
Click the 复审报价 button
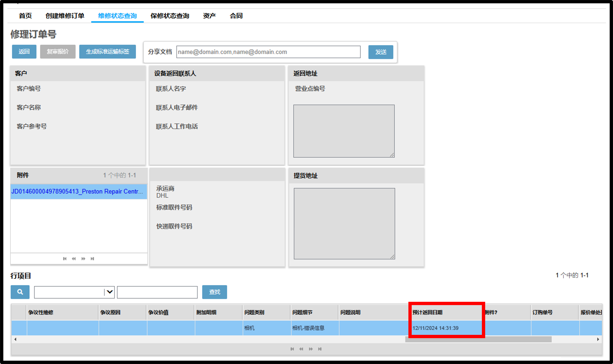[x=58, y=52]
